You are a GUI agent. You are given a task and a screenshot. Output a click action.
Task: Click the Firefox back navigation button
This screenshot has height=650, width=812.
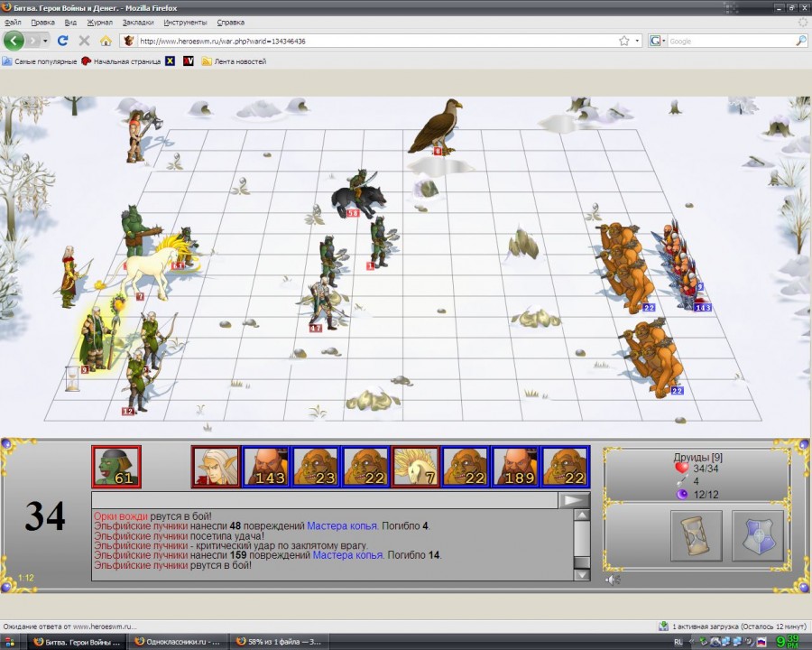pyautogui.click(x=14, y=41)
